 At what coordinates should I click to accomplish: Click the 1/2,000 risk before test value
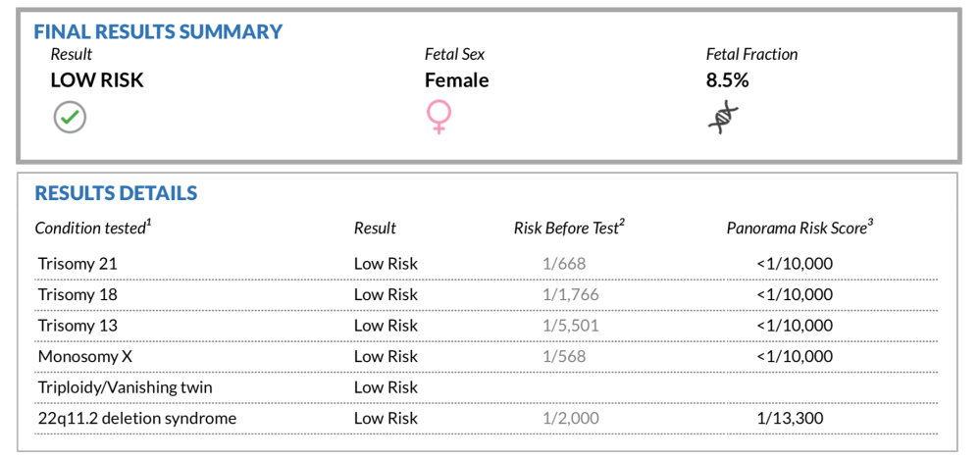tap(570, 419)
